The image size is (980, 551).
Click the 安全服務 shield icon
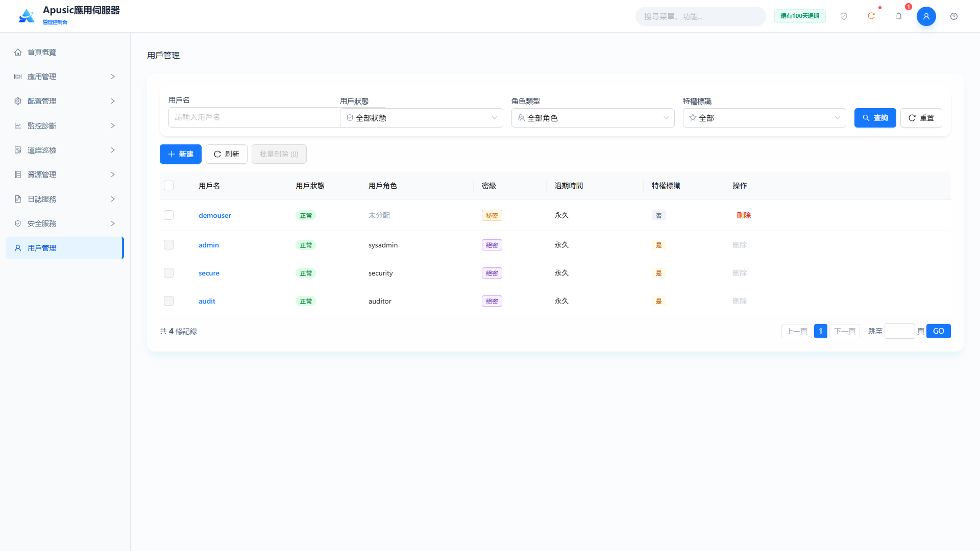click(x=18, y=223)
